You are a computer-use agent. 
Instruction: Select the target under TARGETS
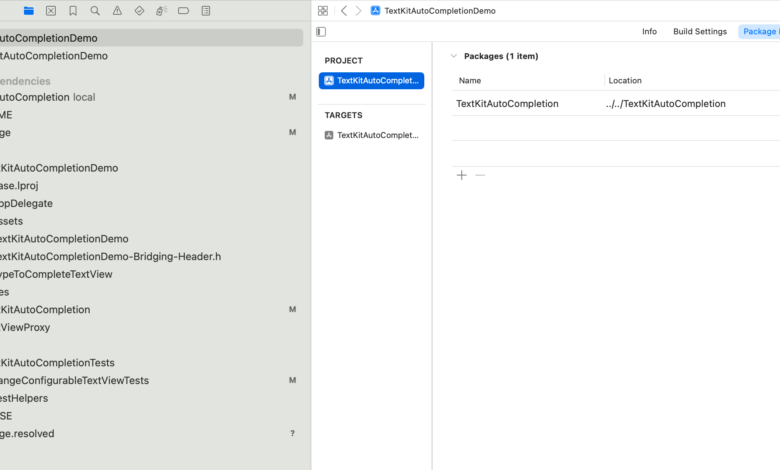click(x=371, y=135)
